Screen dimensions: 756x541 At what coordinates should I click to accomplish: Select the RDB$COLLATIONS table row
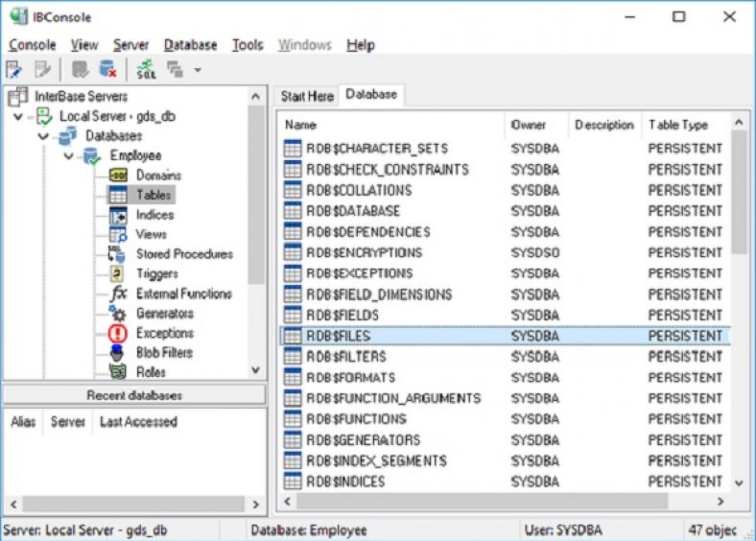coord(506,190)
